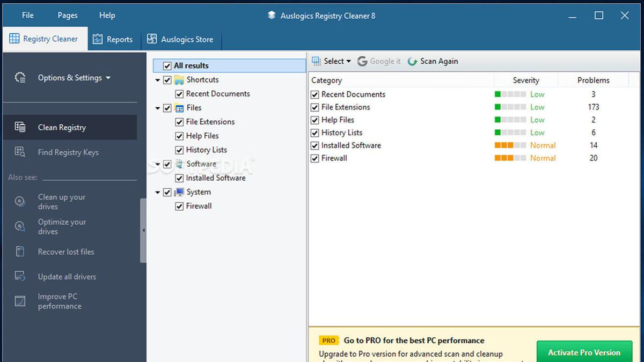Click the sidebar collapse handle

tap(143, 231)
